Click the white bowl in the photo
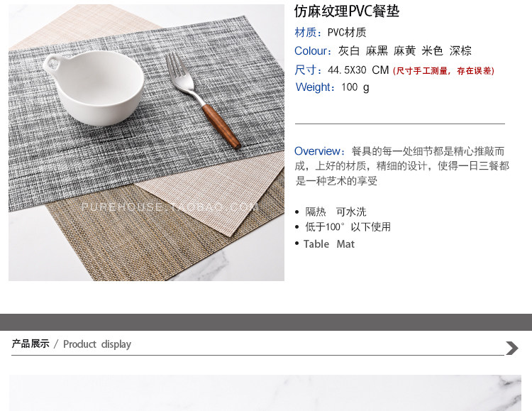Image resolution: width=532 pixels, height=411 pixels. point(94,87)
